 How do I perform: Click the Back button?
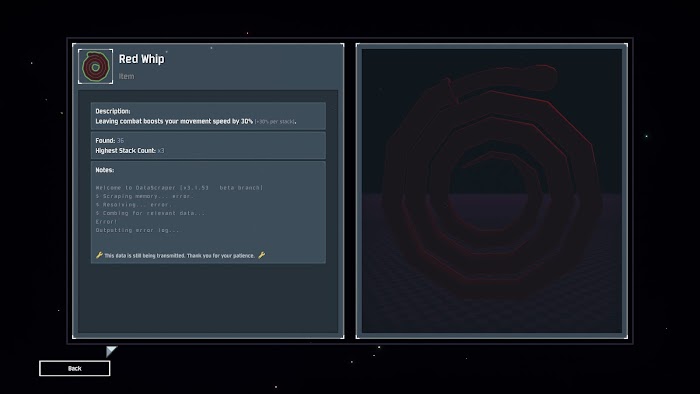pos(75,369)
